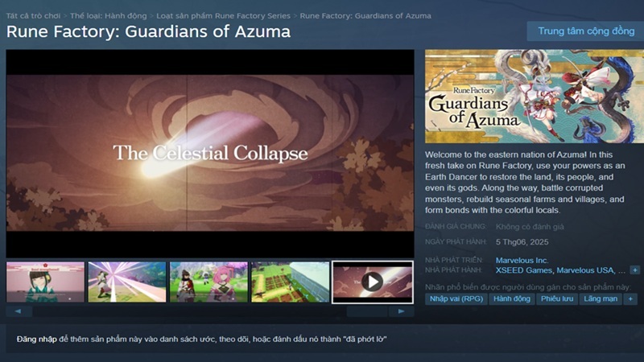Open XSEED Games publisher page

pos(524,270)
